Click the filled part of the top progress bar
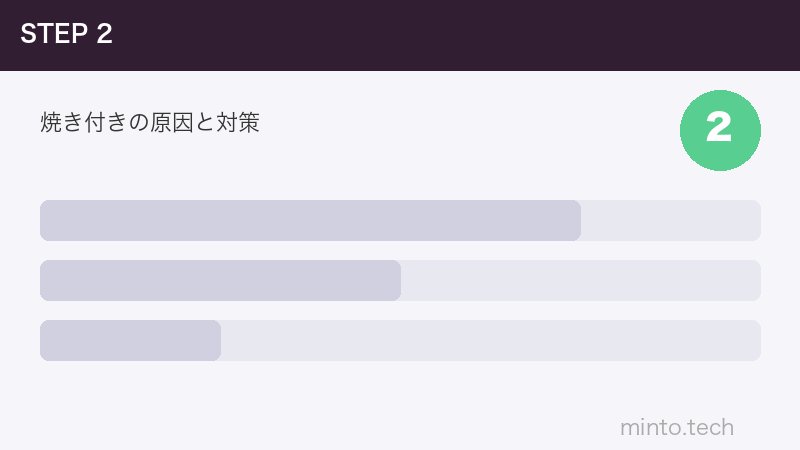 tap(310, 220)
